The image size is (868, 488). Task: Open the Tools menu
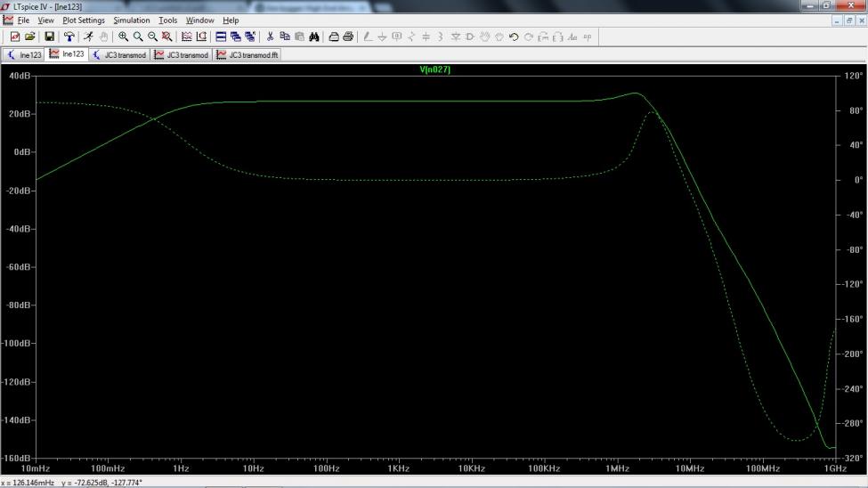pos(167,20)
